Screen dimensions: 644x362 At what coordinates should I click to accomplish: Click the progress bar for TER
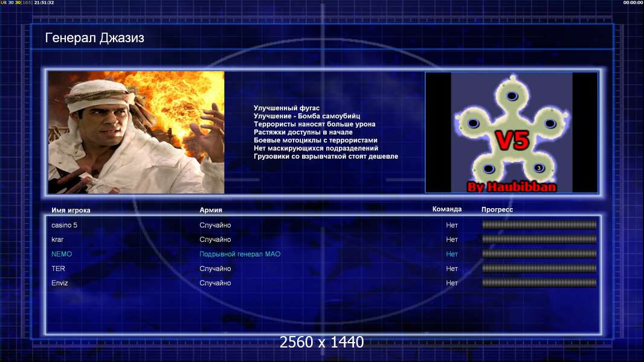click(x=539, y=268)
